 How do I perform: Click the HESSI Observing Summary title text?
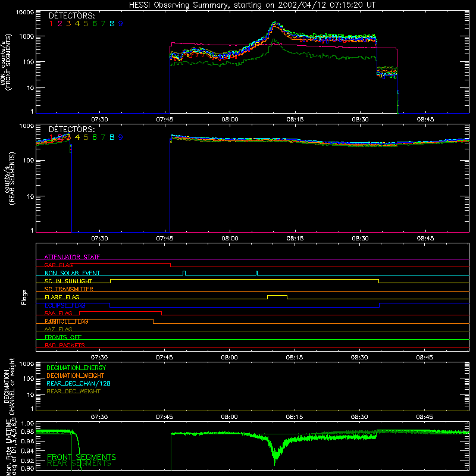point(252,5)
